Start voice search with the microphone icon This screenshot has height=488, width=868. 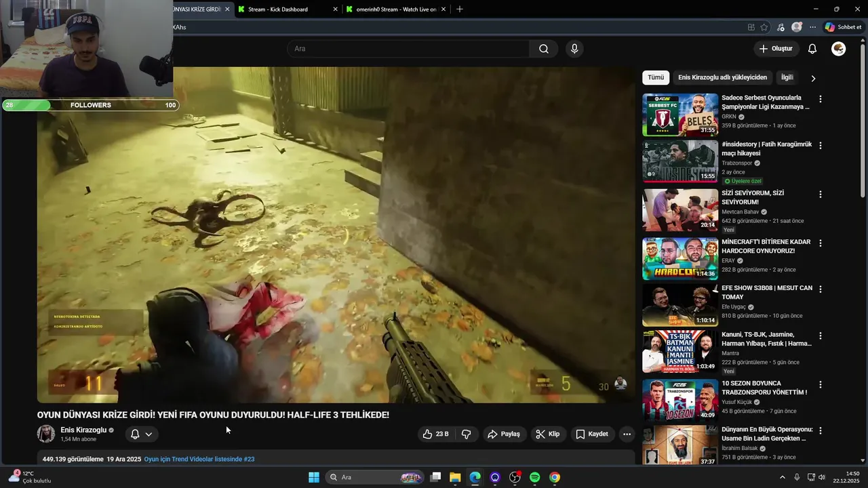coord(574,49)
